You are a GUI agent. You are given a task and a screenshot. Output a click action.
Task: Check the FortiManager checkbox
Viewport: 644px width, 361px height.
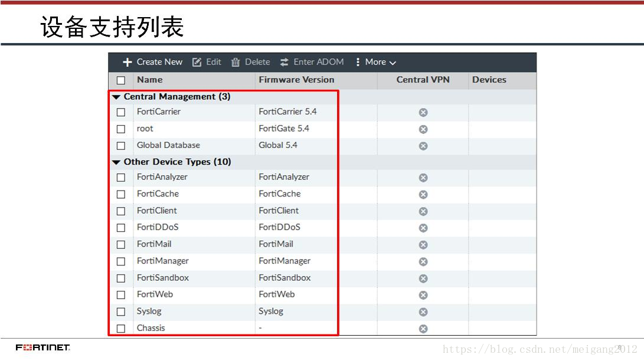(x=121, y=262)
